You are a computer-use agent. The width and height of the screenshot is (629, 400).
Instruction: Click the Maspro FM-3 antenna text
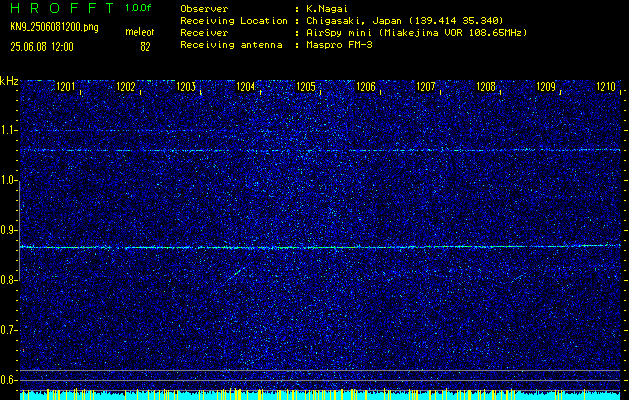point(339,45)
